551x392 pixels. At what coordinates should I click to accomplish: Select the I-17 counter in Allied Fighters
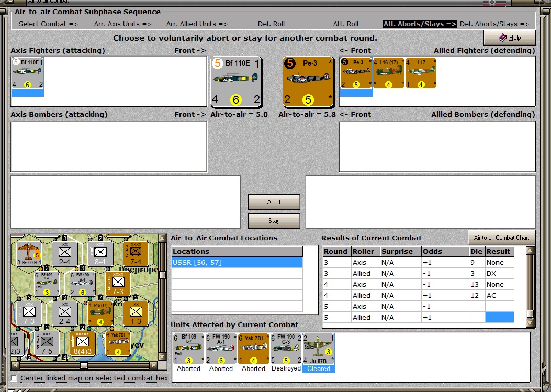421,73
